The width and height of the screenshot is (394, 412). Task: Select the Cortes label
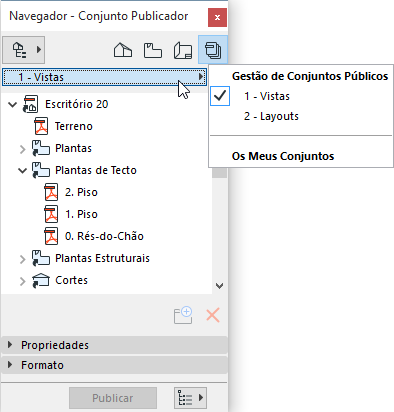[x=71, y=280]
